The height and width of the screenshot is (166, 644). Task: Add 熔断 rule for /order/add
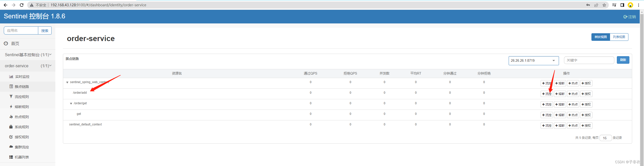pyautogui.click(x=560, y=94)
